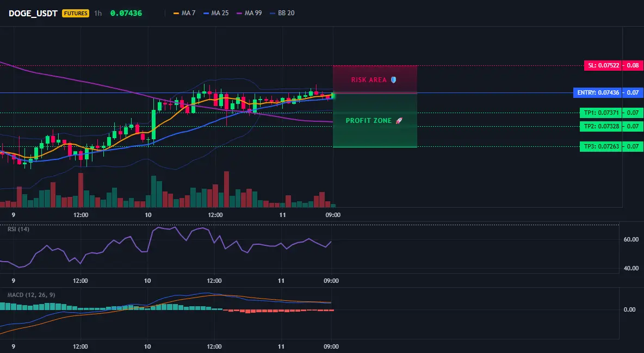The height and width of the screenshot is (353, 644).
Task: Toggle the MA 25 legend indicator
Action: click(x=216, y=13)
